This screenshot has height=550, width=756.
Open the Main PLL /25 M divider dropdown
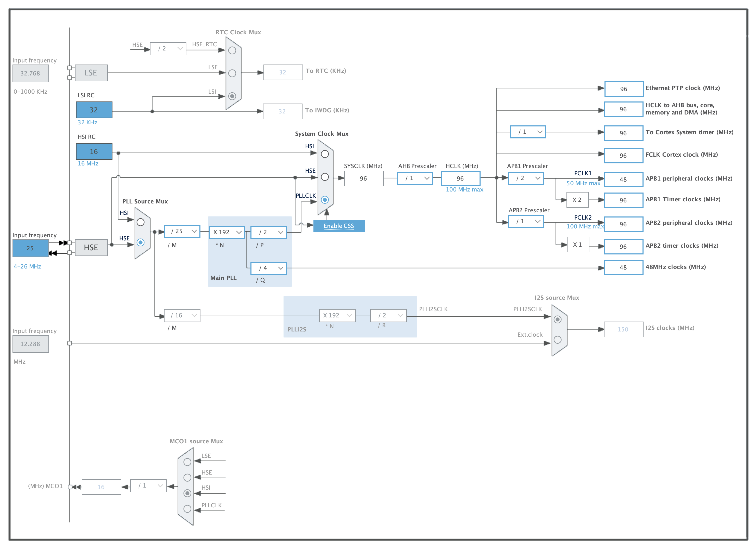[x=182, y=231]
